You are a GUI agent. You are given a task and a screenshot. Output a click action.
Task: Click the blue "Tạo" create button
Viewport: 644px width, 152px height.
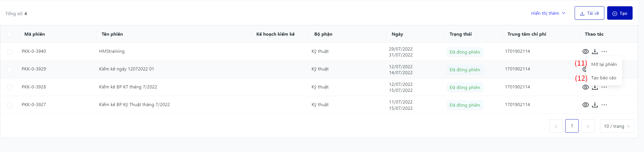coord(620,13)
